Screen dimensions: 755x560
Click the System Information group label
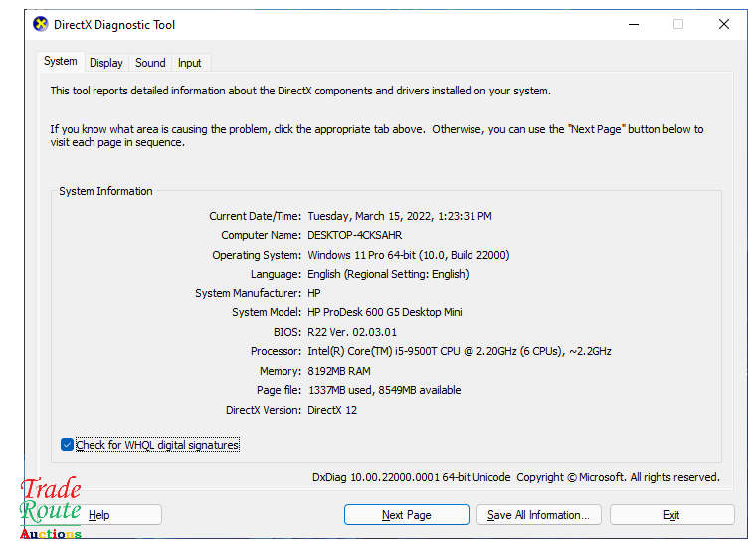[105, 191]
